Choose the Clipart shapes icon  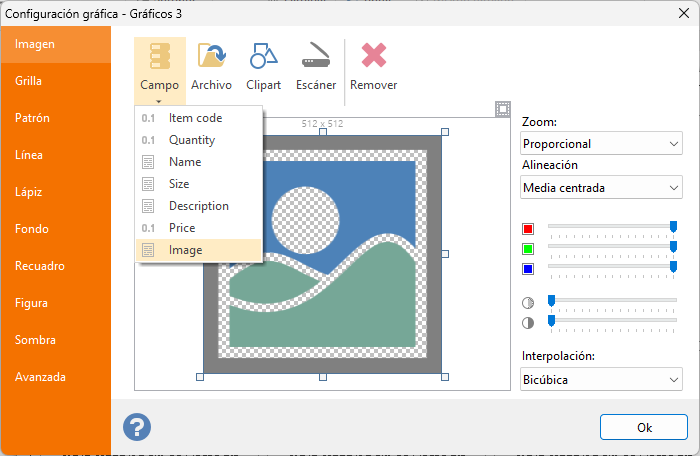(263, 66)
